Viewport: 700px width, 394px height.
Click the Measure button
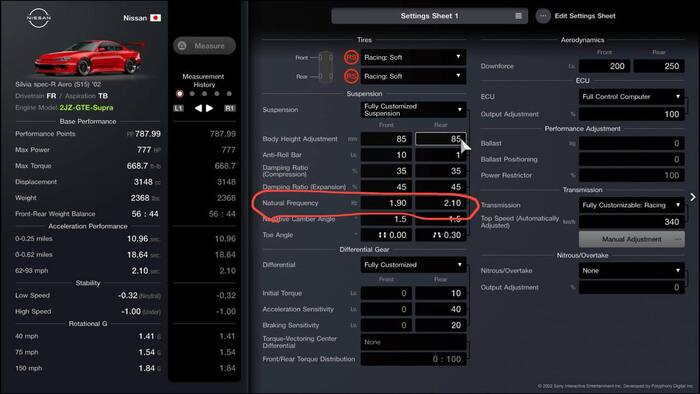coord(204,46)
